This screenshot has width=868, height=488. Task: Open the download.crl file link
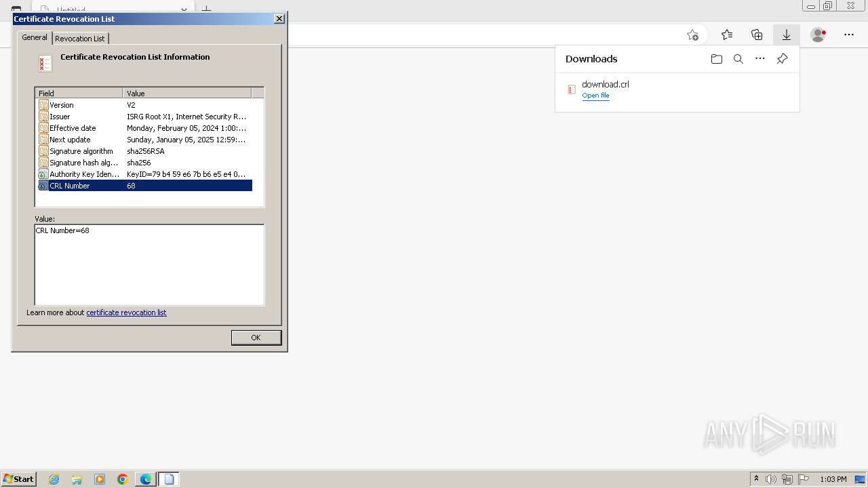point(595,96)
